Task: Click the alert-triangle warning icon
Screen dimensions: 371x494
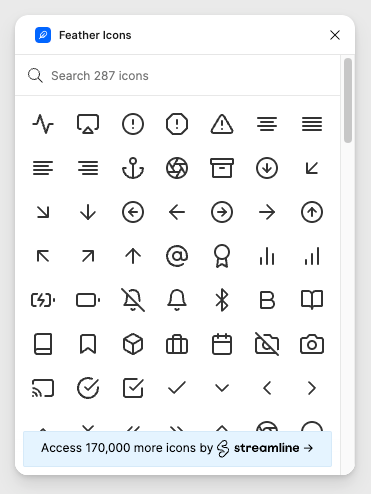Action: (222, 124)
